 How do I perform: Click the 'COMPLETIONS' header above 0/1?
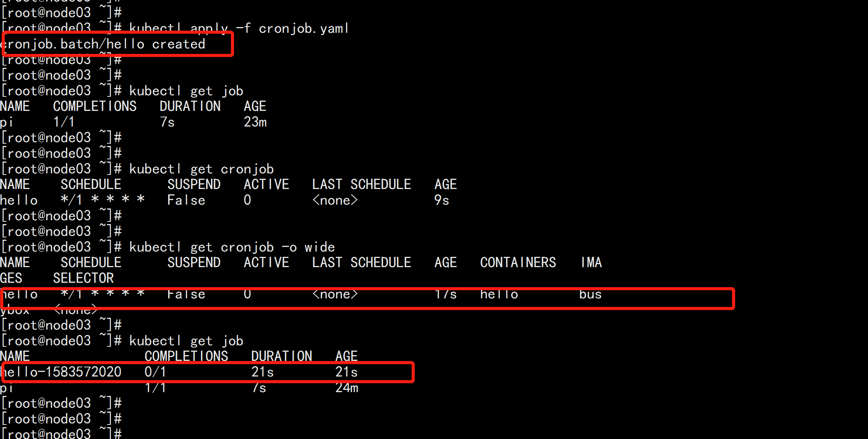pyautogui.click(x=186, y=356)
